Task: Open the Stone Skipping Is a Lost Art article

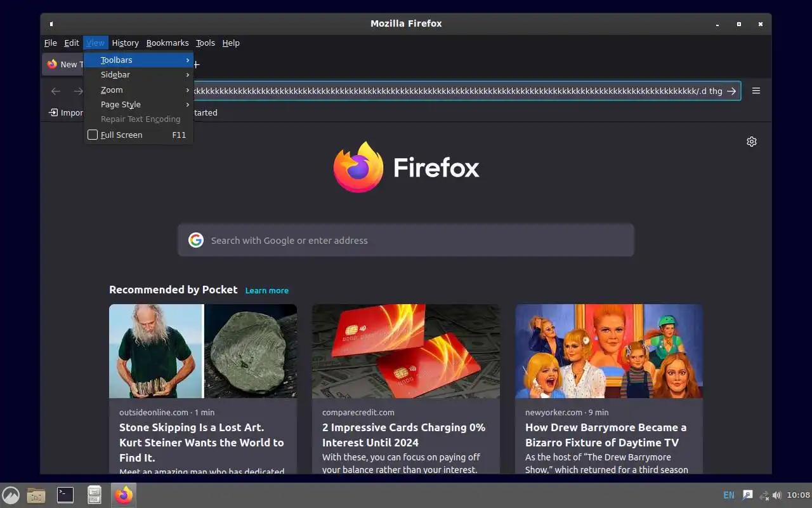Action: [x=202, y=442]
